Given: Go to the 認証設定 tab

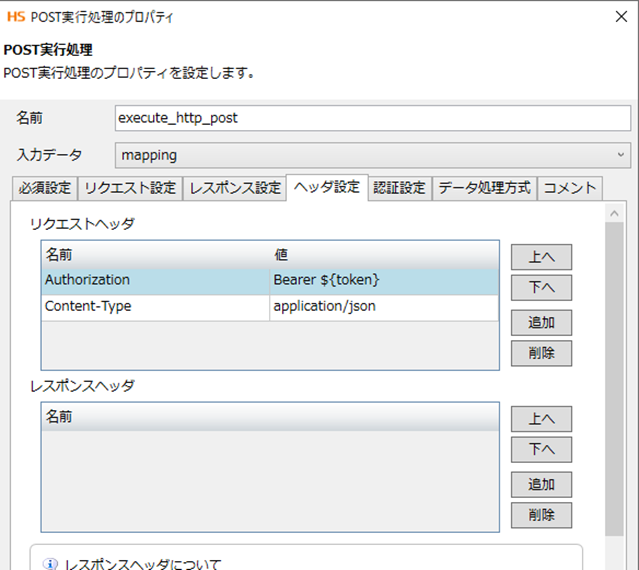Looking at the screenshot, I should point(399,187).
